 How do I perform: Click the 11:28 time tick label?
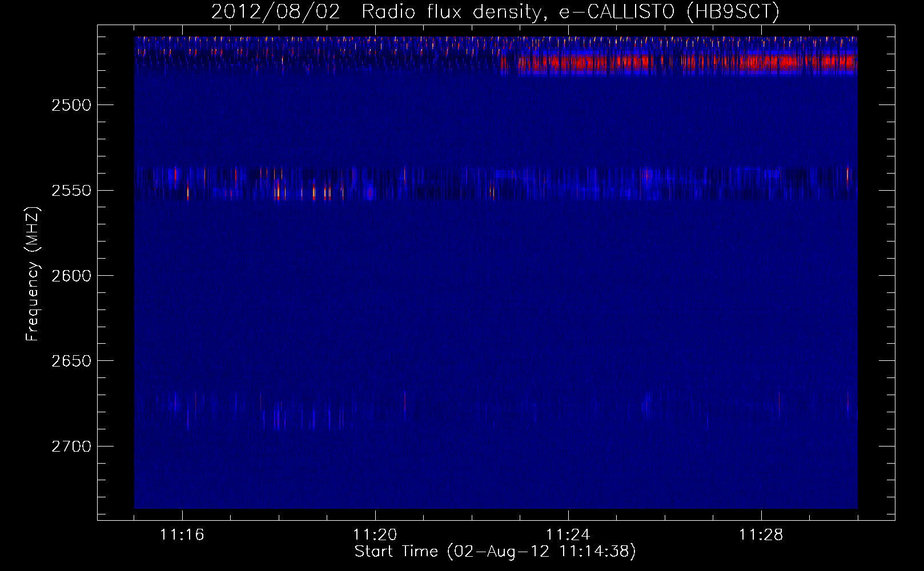[761, 535]
